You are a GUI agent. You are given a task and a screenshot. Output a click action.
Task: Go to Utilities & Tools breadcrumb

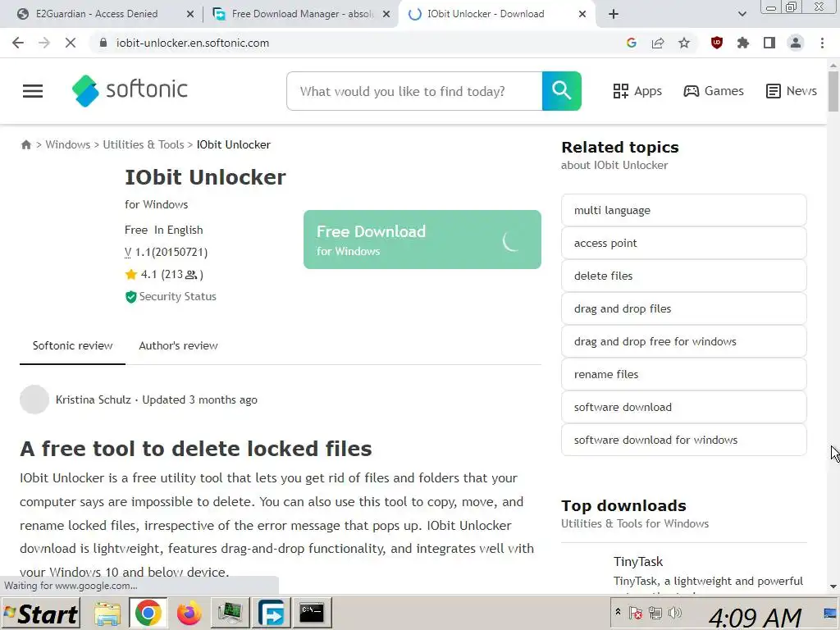143,144
